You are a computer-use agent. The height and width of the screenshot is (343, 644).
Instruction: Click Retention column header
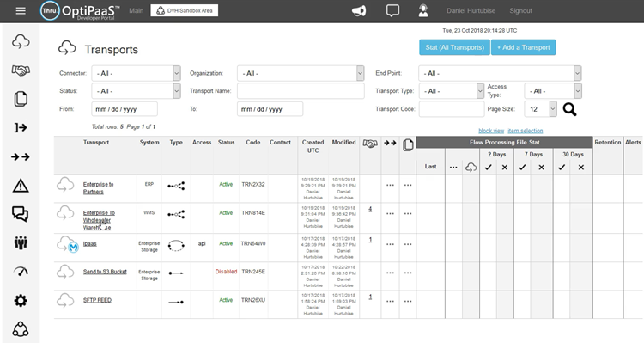click(x=607, y=143)
